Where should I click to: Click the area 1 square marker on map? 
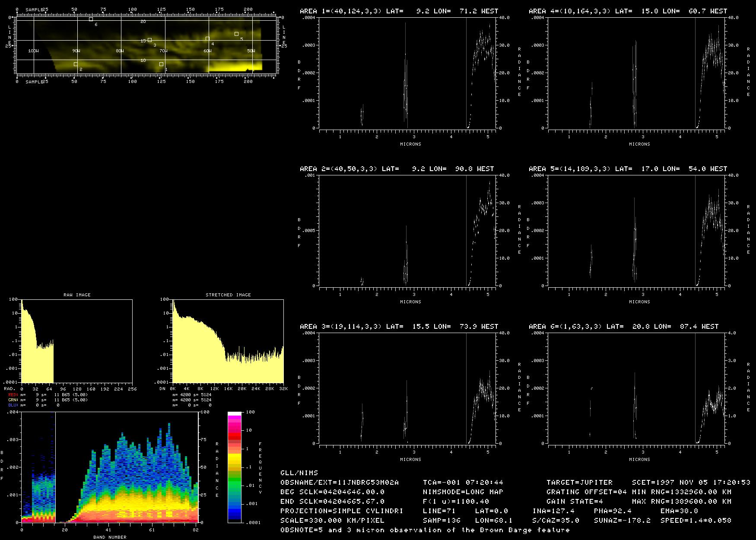(x=161, y=64)
